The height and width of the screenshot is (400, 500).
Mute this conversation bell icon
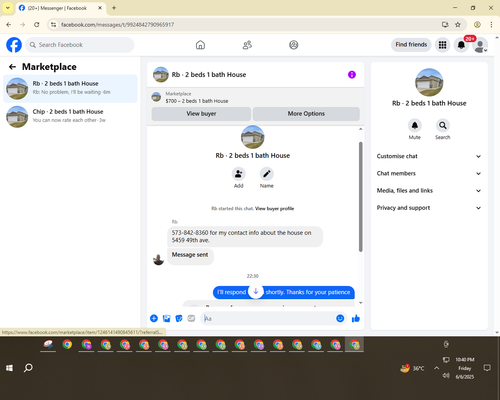coord(415,126)
